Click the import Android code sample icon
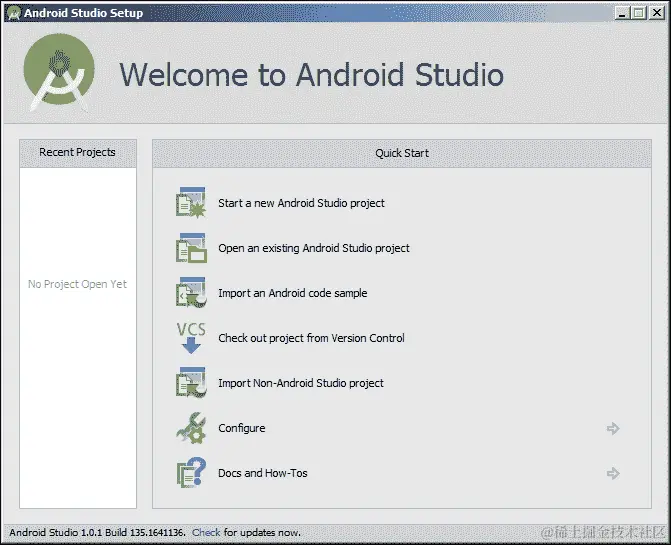 pyautogui.click(x=191, y=293)
